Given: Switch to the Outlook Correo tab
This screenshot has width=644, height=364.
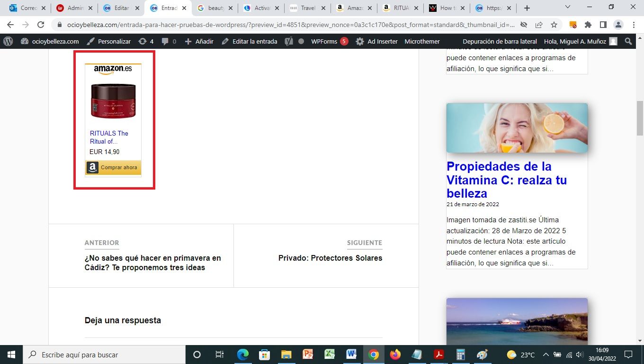Looking at the screenshot, I should click(x=27, y=8).
